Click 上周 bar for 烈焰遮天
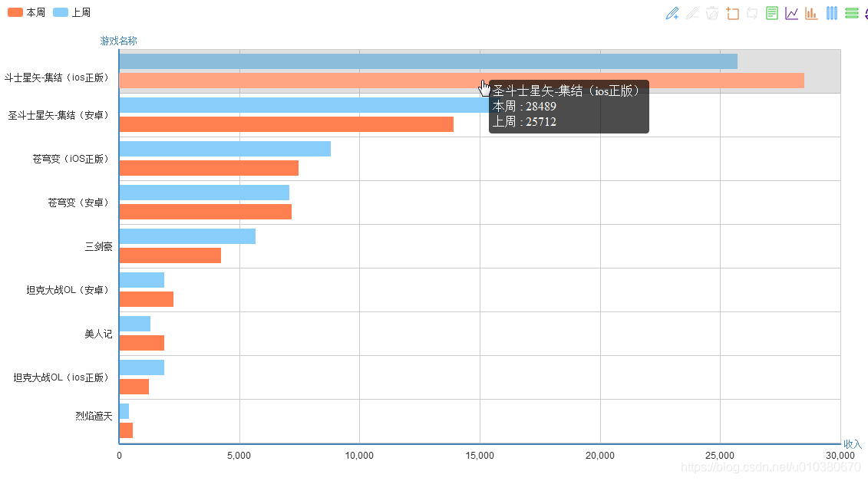The width and height of the screenshot is (868, 481). (x=124, y=411)
